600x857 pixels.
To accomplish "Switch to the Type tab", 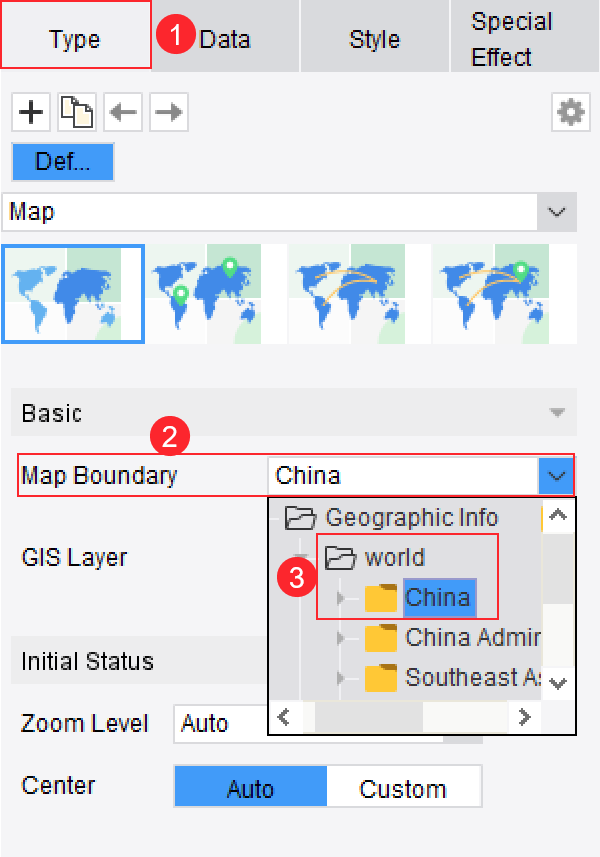I will point(75,35).
